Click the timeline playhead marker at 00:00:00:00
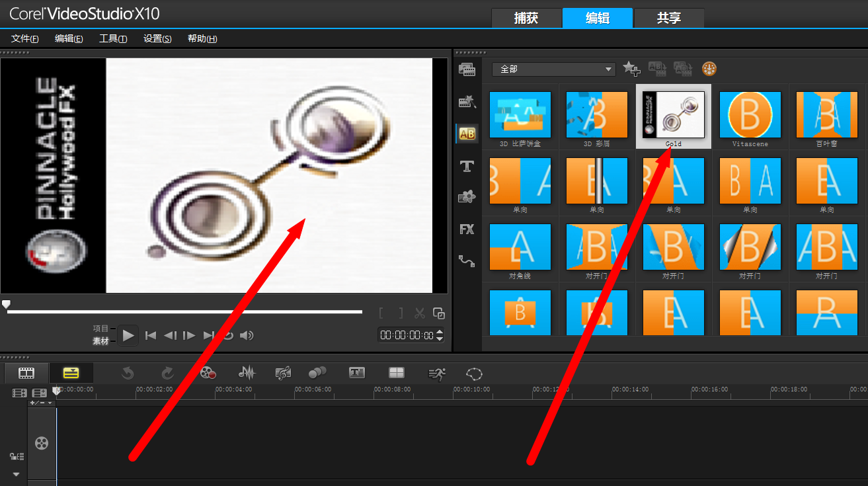The height and width of the screenshot is (486, 868). click(56, 391)
